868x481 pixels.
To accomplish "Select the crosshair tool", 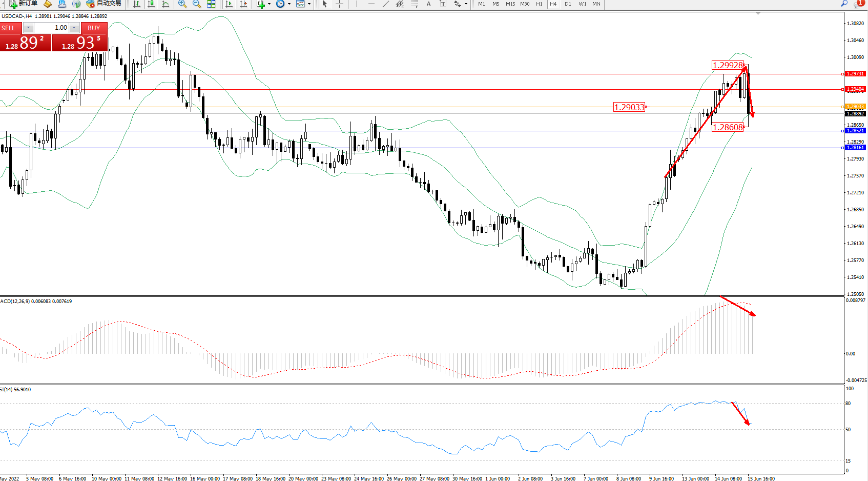I will 339,4.
